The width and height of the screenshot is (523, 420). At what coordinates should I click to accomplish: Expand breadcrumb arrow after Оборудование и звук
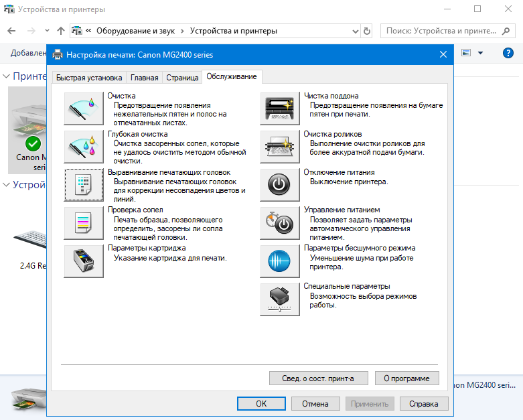182,31
